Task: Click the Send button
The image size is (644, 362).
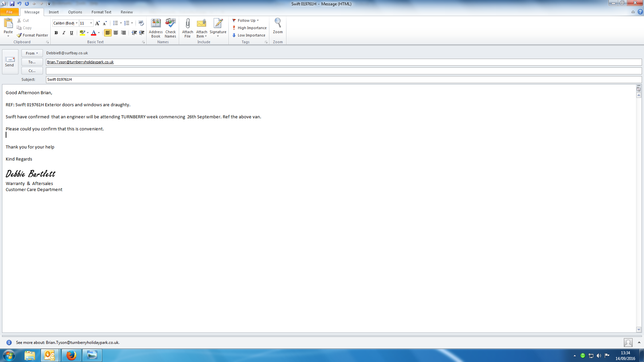Action: (10, 62)
